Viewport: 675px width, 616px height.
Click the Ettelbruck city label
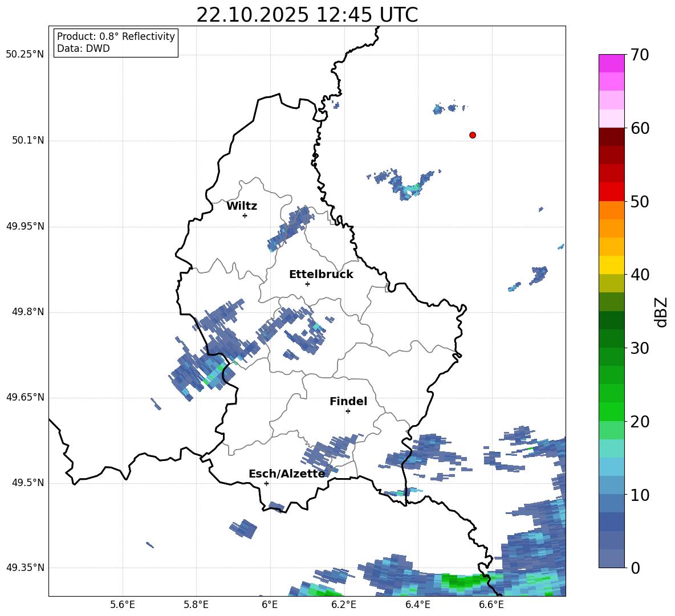tap(321, 275)
